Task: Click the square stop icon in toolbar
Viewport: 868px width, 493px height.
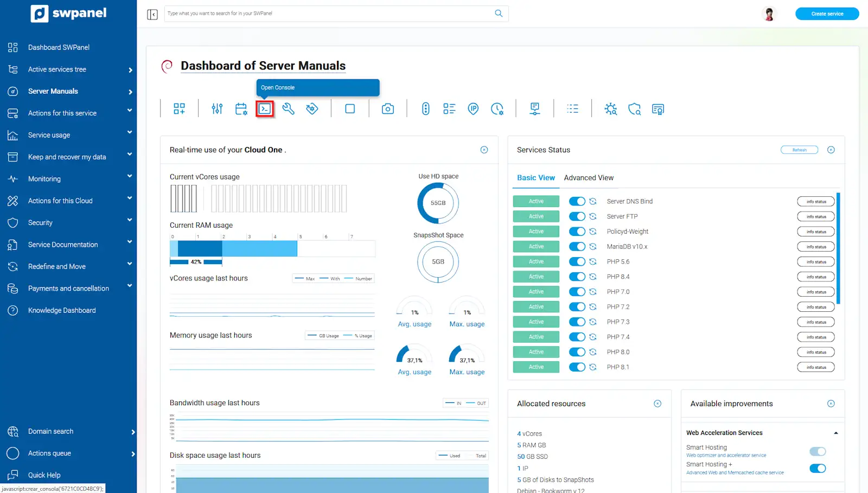Action: pos(350,109)
